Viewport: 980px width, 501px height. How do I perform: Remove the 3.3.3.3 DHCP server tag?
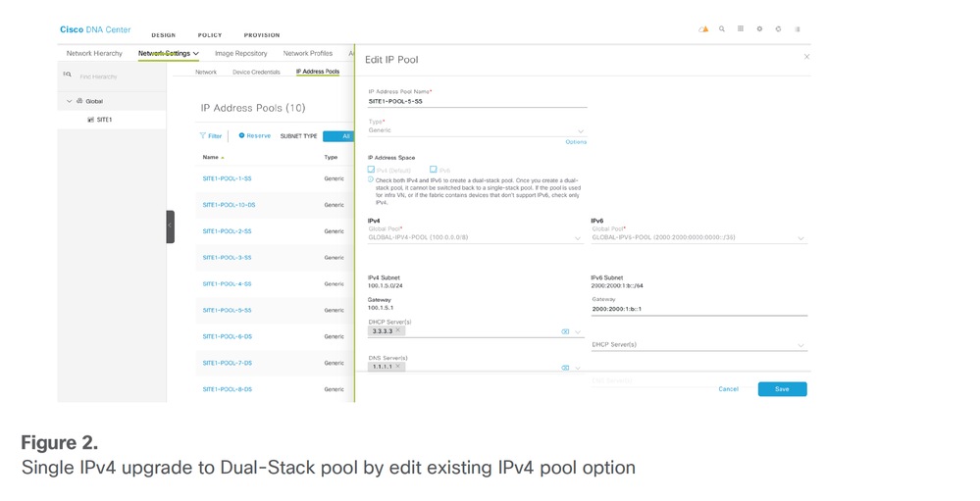(397, 330)
